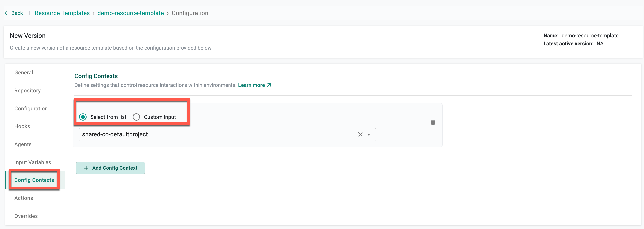
Task: Select the 'Select from list' radio button
Action: tap(83, 117)
